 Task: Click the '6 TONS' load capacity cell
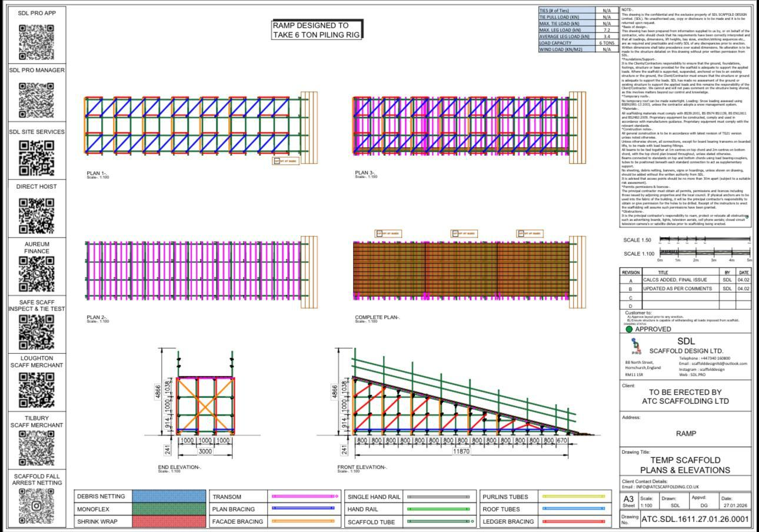pos(607,43)
